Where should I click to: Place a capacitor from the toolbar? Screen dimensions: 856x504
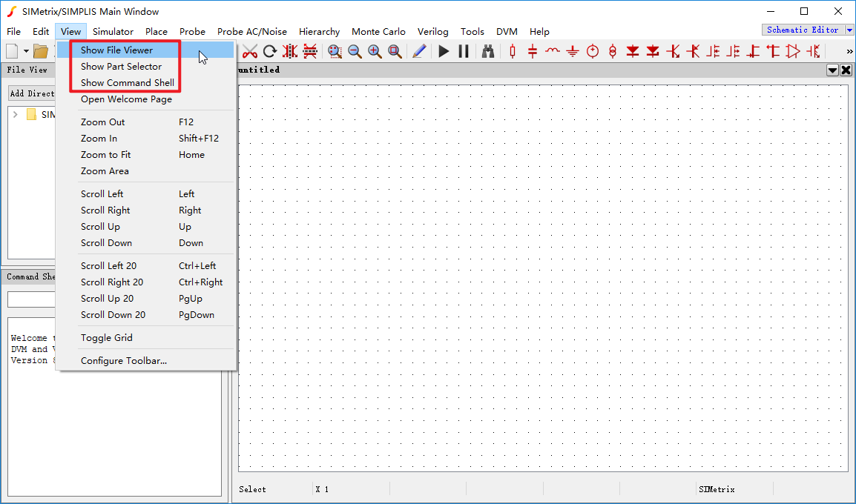pos(533,51)
